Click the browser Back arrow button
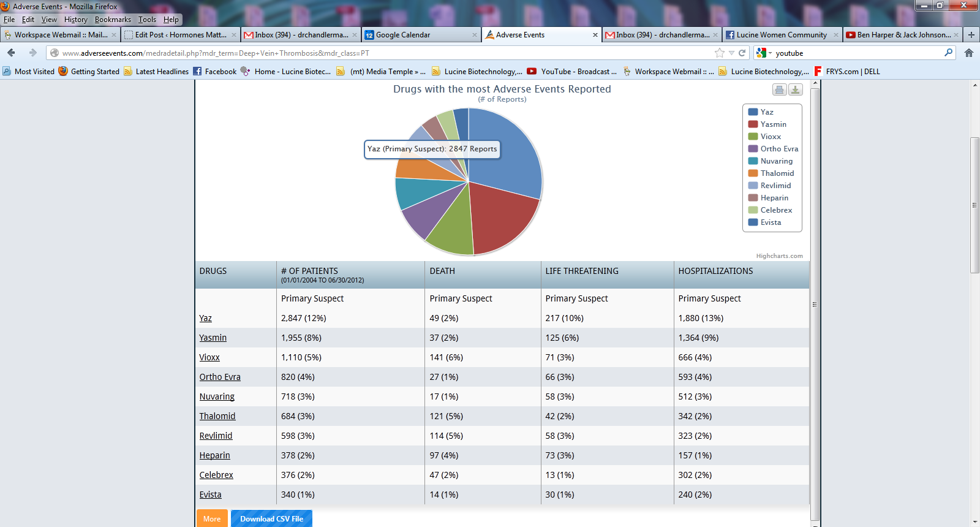This screenshot has height=527, width=980. pyautogui.click(x=11, y=53)
